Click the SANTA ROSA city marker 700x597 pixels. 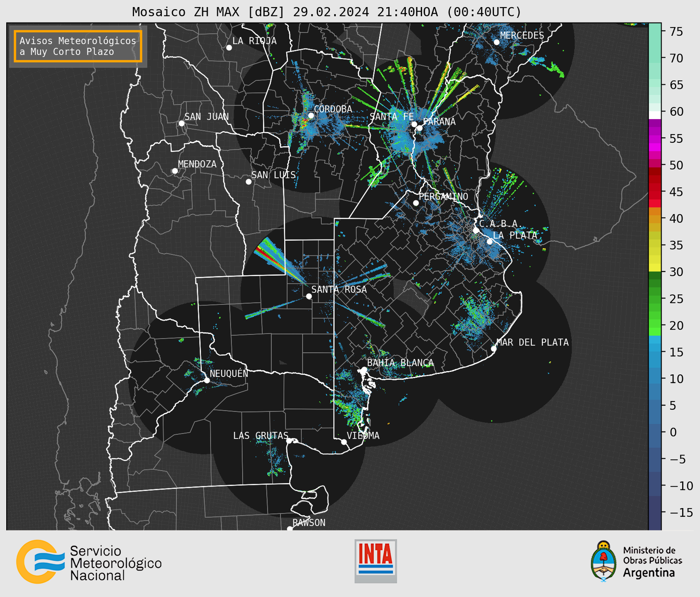tap(309, 296)
